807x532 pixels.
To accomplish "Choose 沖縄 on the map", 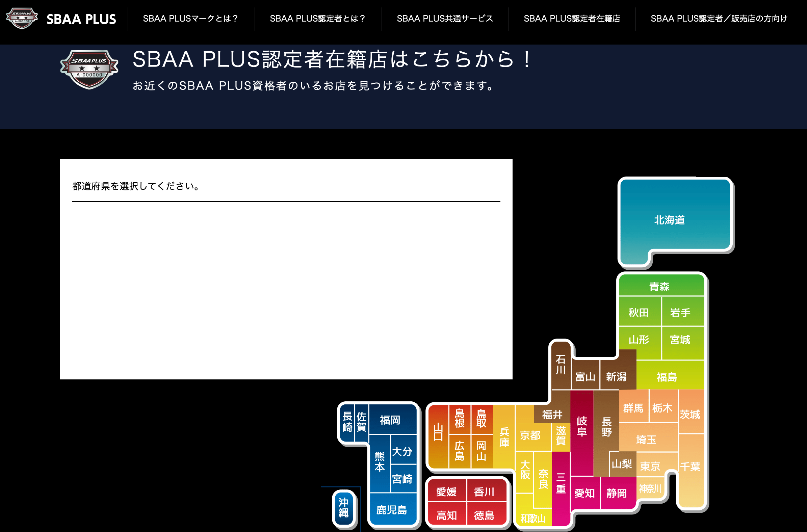I will [x=343, y=508].
